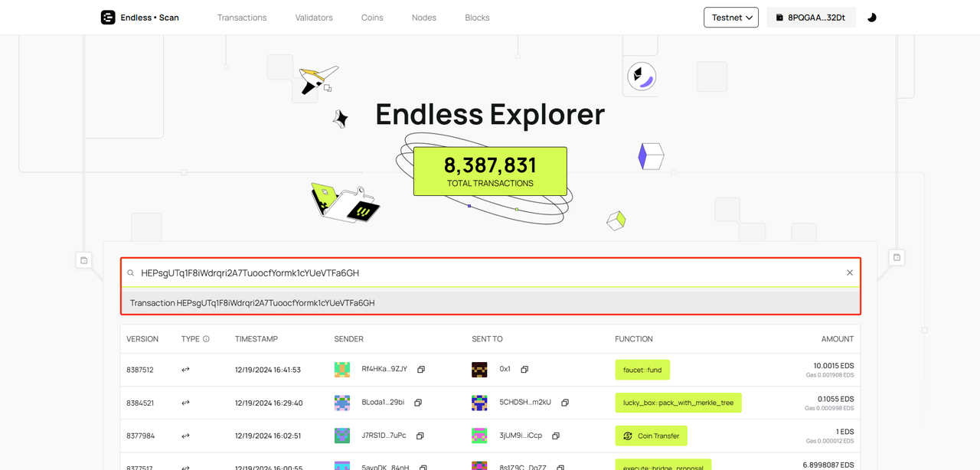The width and height of the screenshot is (980, 470).
Task: Open the Validators menu item
Action: 314,18
